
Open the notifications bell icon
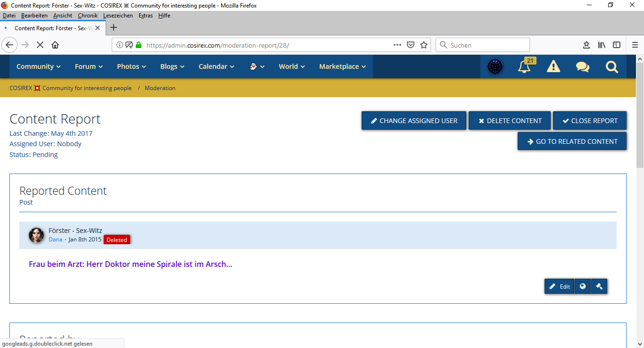[x=524, y=66]
